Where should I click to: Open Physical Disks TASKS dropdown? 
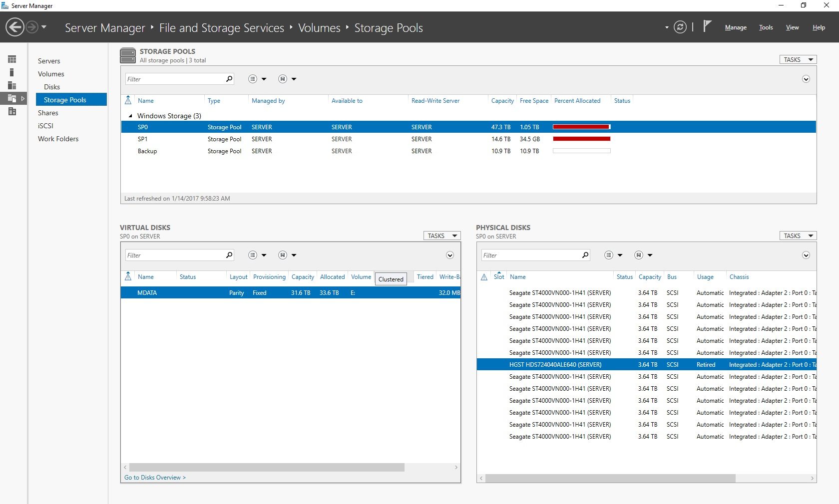pos(798,236)
